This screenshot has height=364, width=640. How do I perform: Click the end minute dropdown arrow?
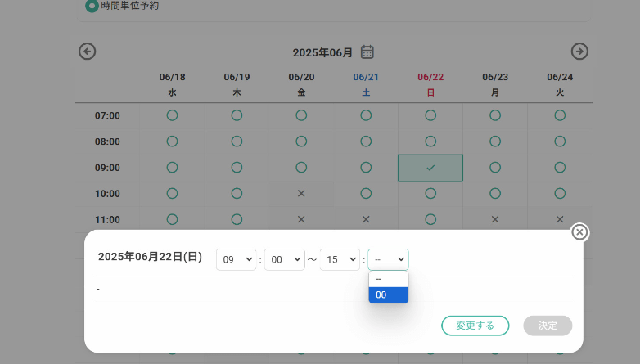click(400, 259)
